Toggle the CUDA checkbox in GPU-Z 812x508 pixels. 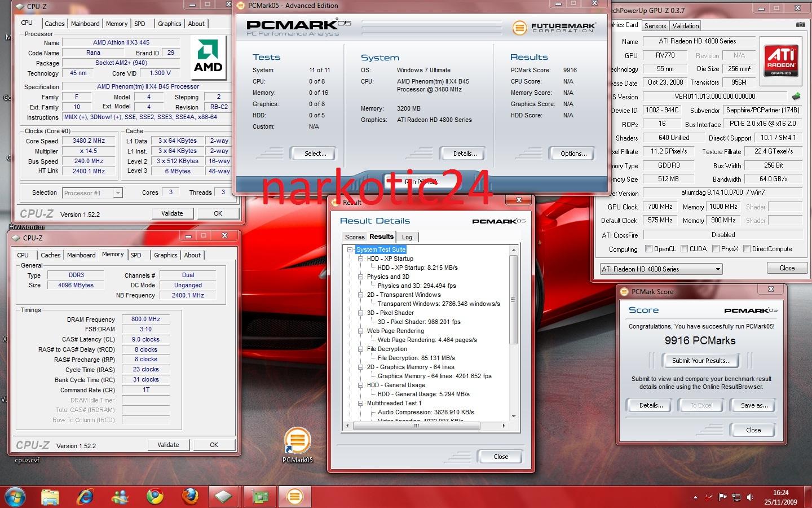click(x=685, y=249)
